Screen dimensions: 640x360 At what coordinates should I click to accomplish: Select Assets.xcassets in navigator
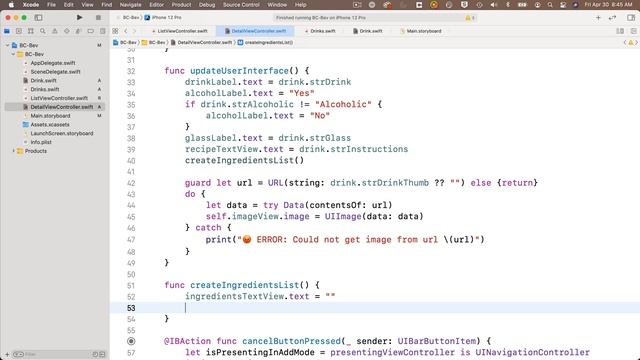(x=50, y=124)
